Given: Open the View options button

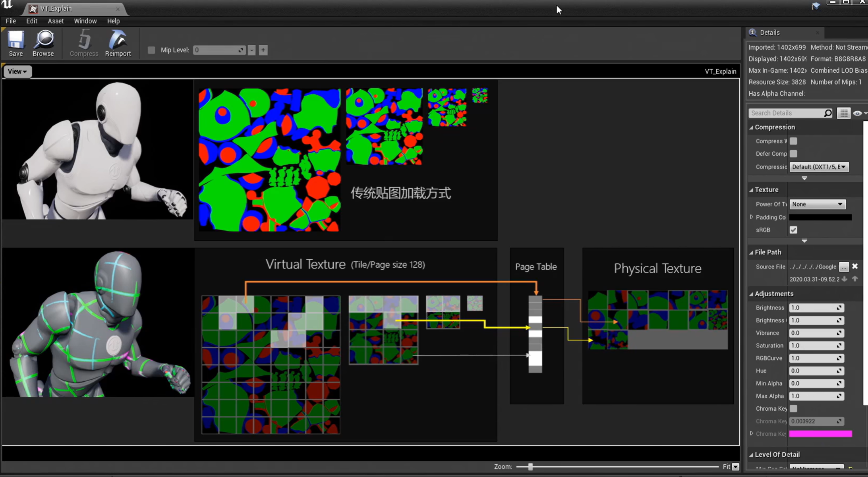Looking at the screenshot, I should pos(17,71).
